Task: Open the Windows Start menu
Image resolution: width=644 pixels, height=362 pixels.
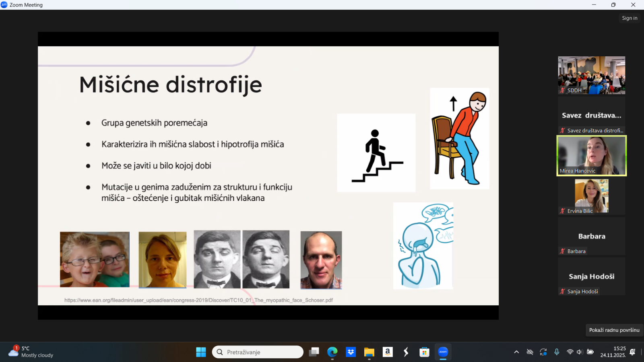Action: pos(201,352)
